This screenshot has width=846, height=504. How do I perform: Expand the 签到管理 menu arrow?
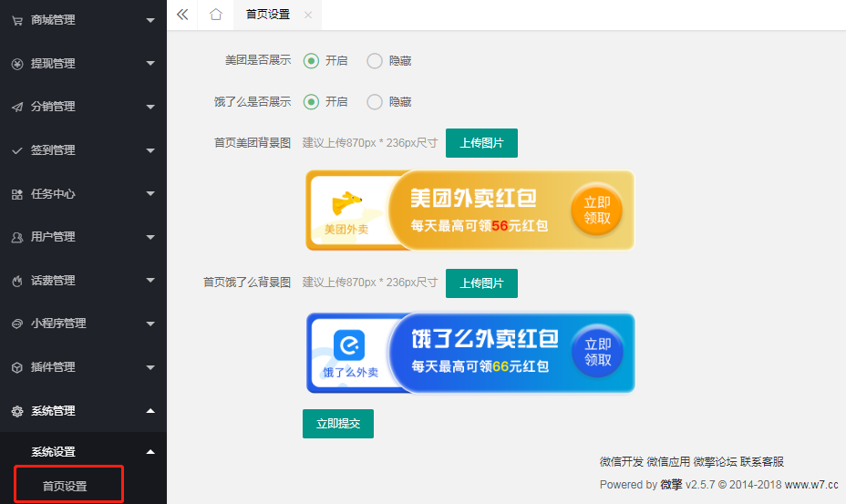tap(150, 150)
